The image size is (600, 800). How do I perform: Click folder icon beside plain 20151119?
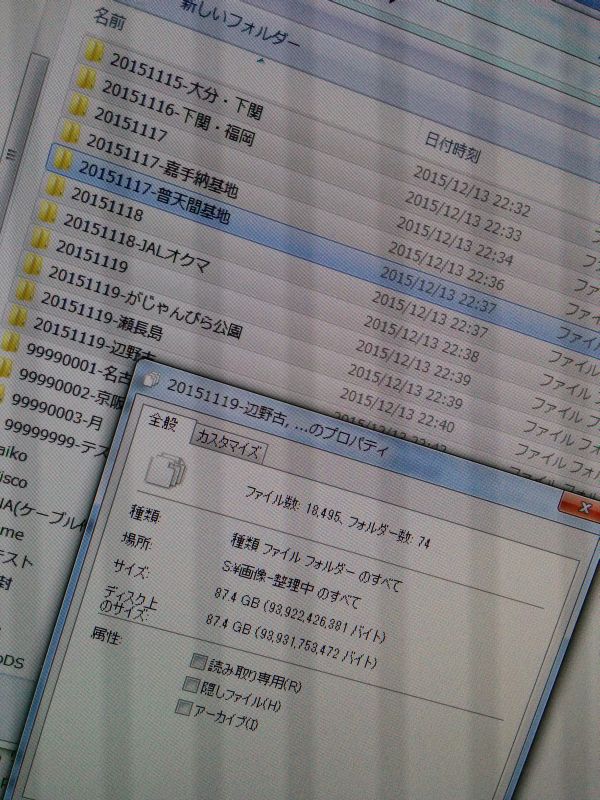point(40,239)
